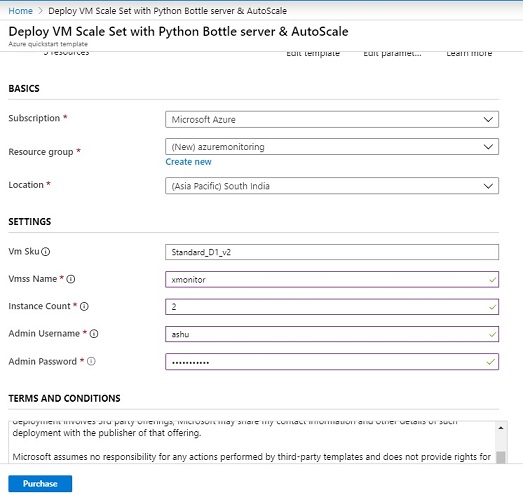This screenshot has width=523, height=495.
Task: Click the Admin Username info icon
Action: coord(94,334)
